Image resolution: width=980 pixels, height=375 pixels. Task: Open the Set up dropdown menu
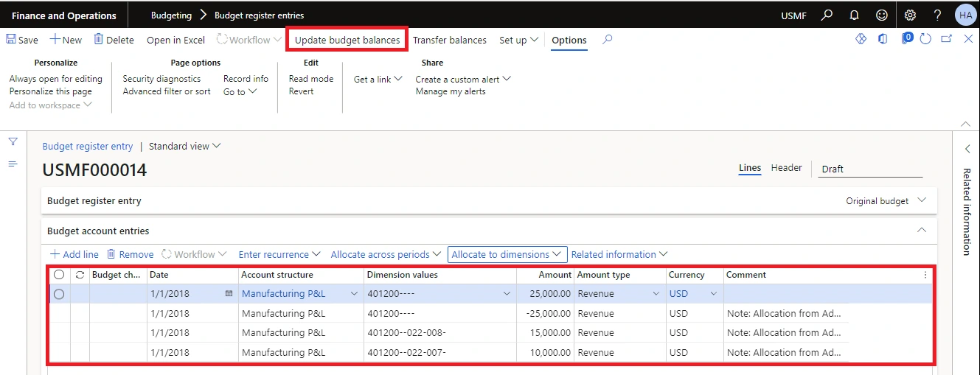(x=518, y=40)
